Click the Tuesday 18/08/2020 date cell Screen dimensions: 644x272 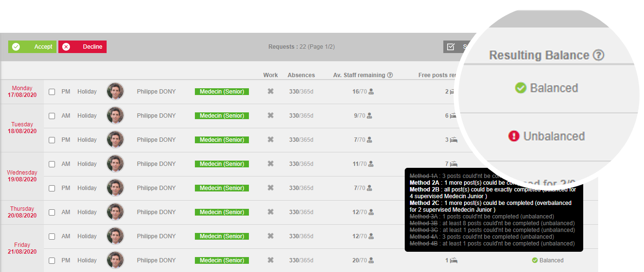tap(22, 128)
